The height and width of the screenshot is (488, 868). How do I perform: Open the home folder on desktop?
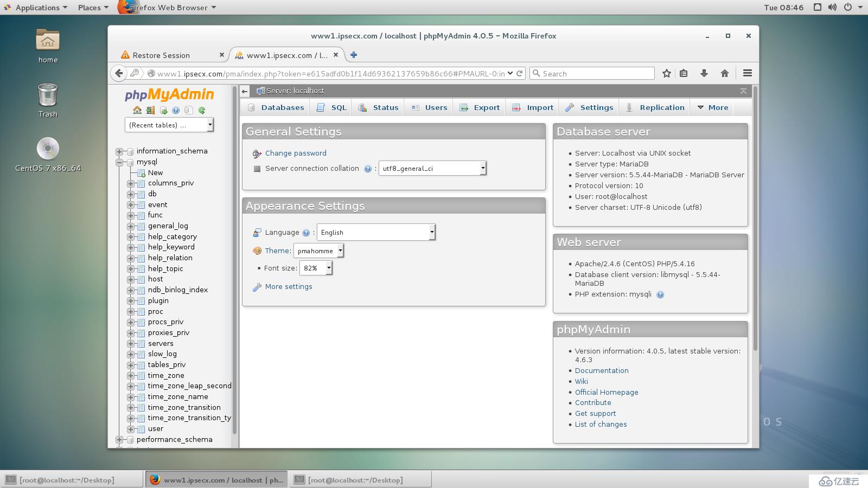(x=48, y=46)
